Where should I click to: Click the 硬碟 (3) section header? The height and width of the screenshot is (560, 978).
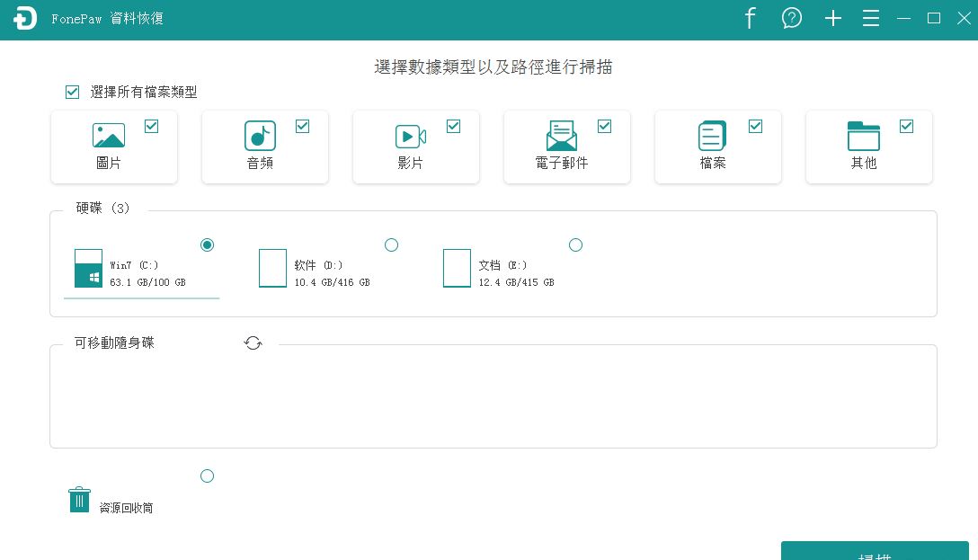pos(102,208)
